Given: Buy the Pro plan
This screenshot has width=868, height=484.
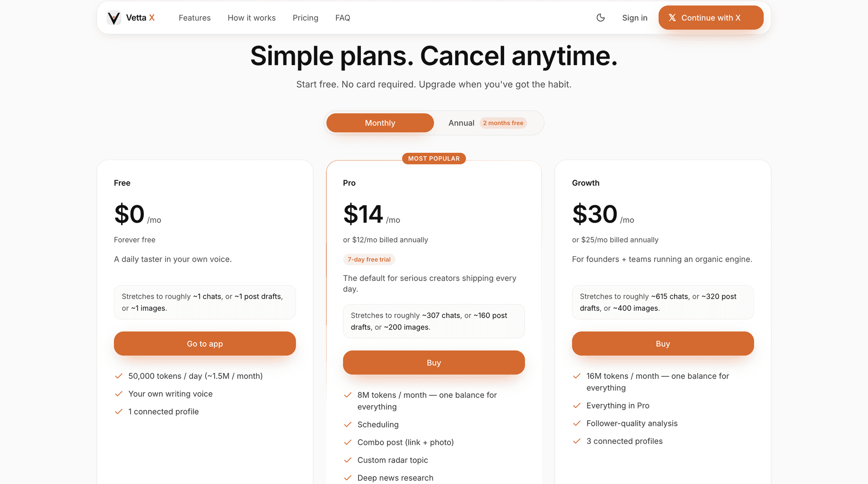Looking at the screenshot, I should [x=434, y=362].
